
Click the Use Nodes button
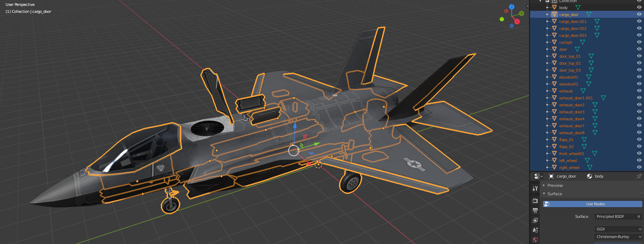click(593, 204)
